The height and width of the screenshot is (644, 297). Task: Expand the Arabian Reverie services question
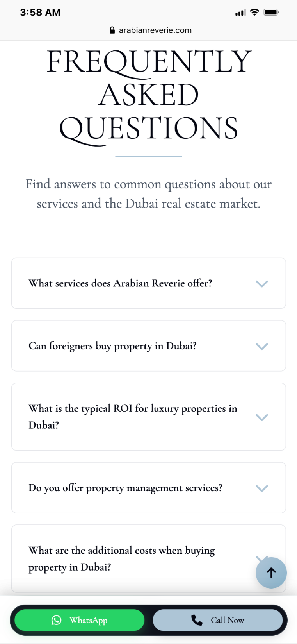pos(148,283)
